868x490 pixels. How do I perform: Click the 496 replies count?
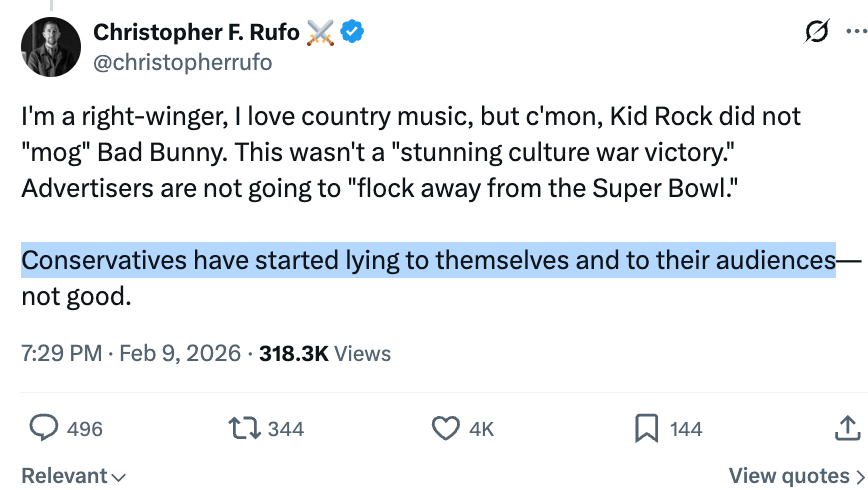[85, 429]
